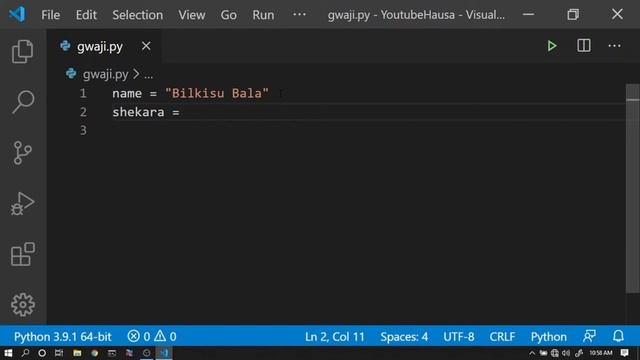Image resolution: width=640 pixels, height=360 pixels.
Task: Open editor More Actions ellipsis
Action: tap(614, 46)
